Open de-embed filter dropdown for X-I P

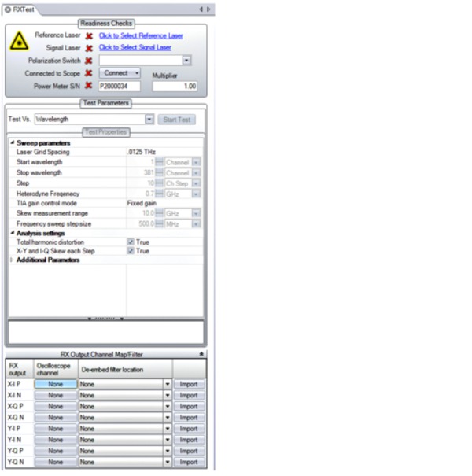coord(167,384)
